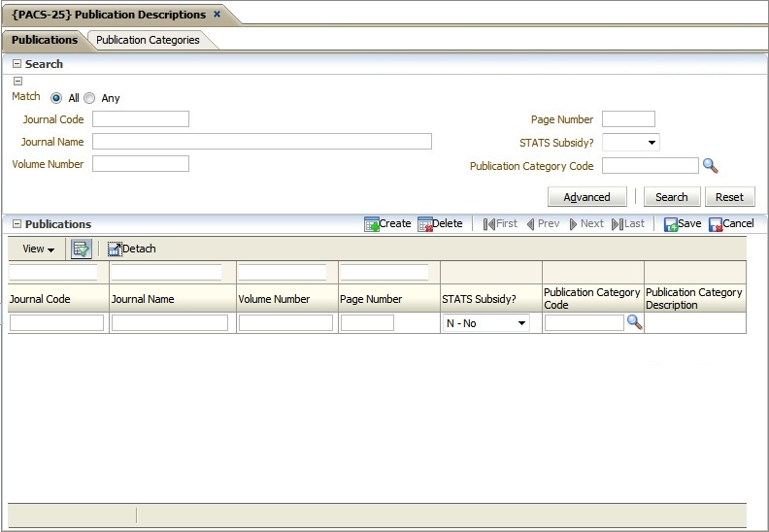This screenshot has width=769, height=532.
Task: Detach the publications table
Action: pos(132,249)
